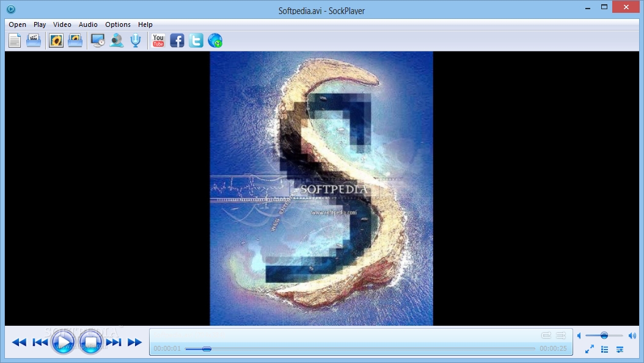Close the SockPlayer window
Screen dimensions: 644x363
626,7
